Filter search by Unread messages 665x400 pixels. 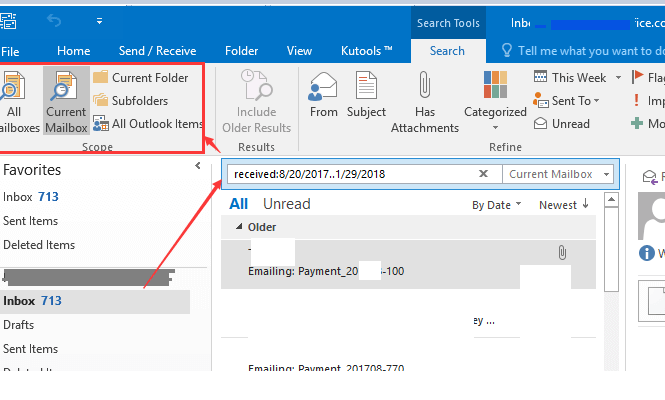[562, 123]
